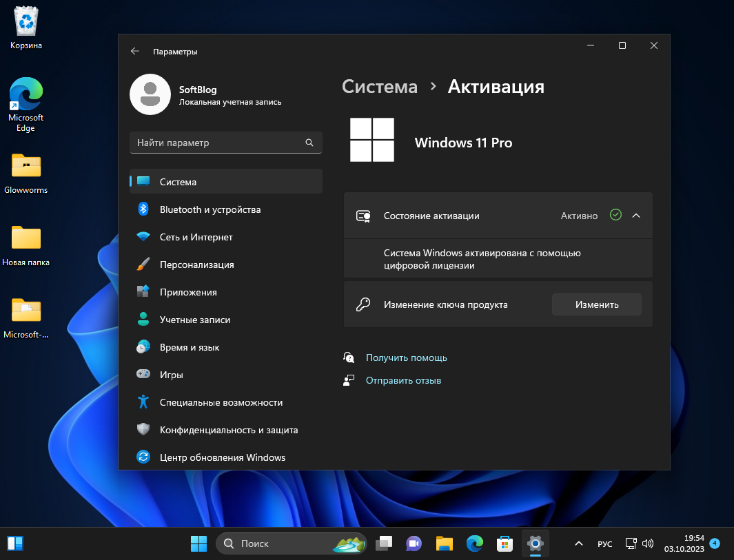The width and height of the screenshot is (734, 560).
Task: Click the taskbar Поиск search box
Action: pos(291,543)
